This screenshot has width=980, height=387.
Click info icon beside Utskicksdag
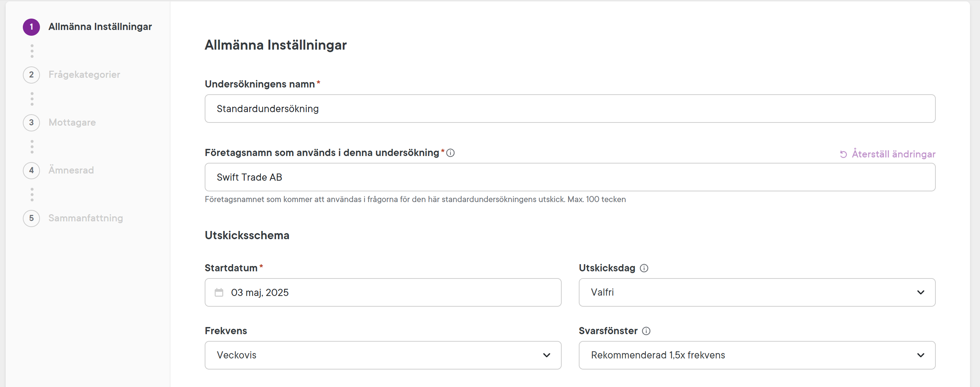pos(644,268)
